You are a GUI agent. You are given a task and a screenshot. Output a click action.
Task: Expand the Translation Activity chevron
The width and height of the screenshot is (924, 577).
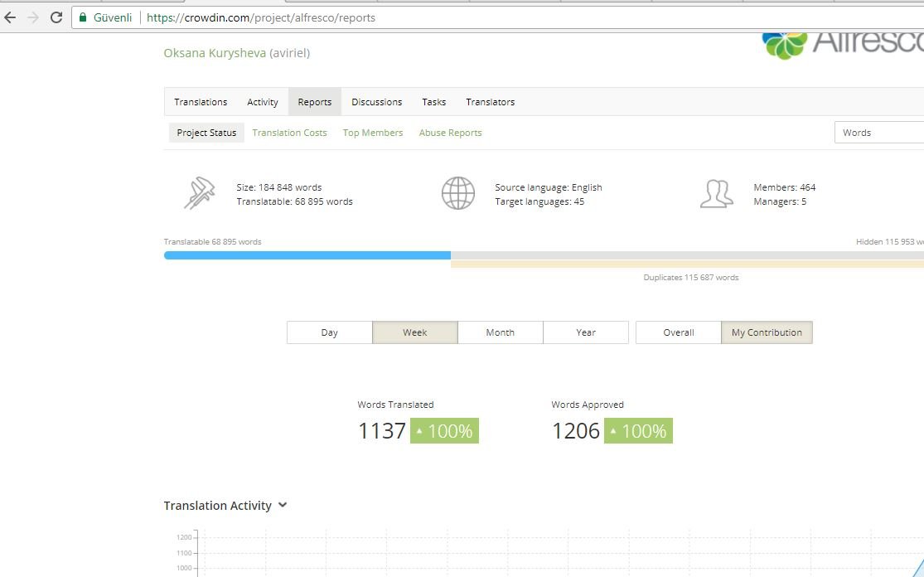pos(283,505)
